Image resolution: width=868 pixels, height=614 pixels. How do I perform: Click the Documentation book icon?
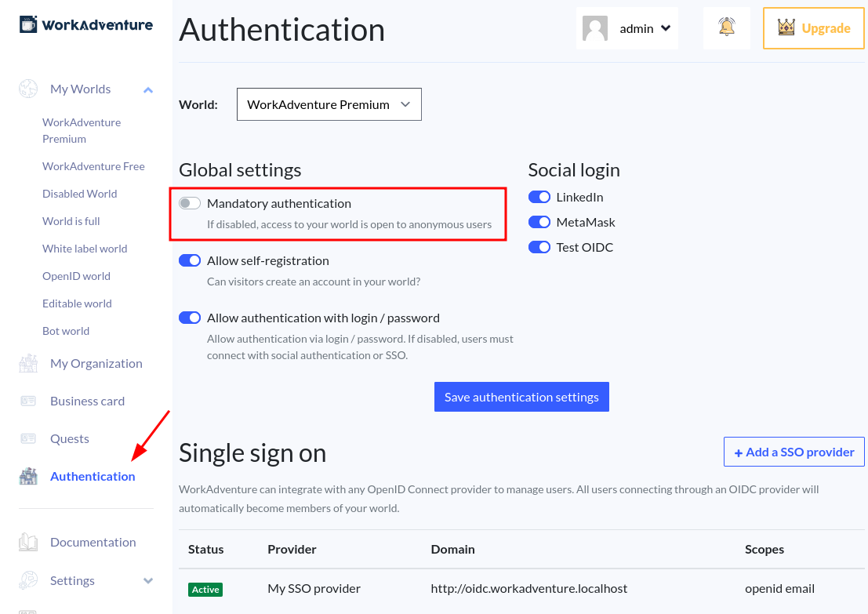point(28,542)
